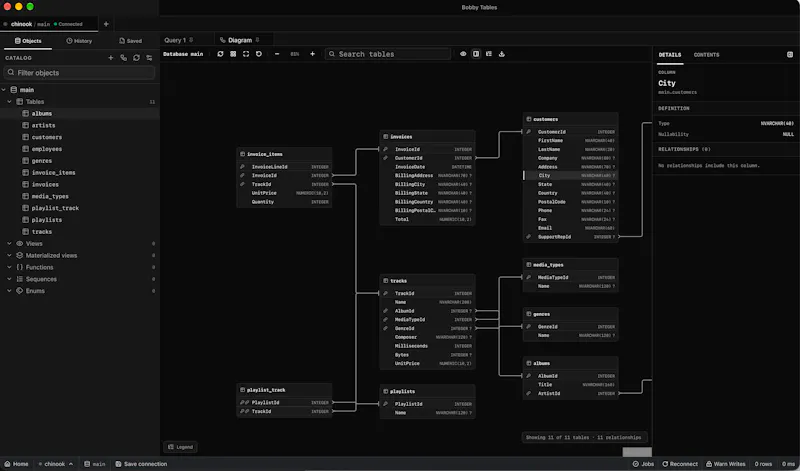Click the main schema selector in status bar
The height and width of the screenshot is (471, 800).
pyautogui.click(x=95, y=464)
